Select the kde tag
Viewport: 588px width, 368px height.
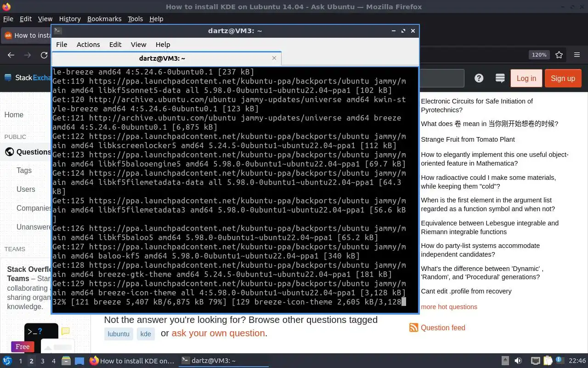coord(146,334)
